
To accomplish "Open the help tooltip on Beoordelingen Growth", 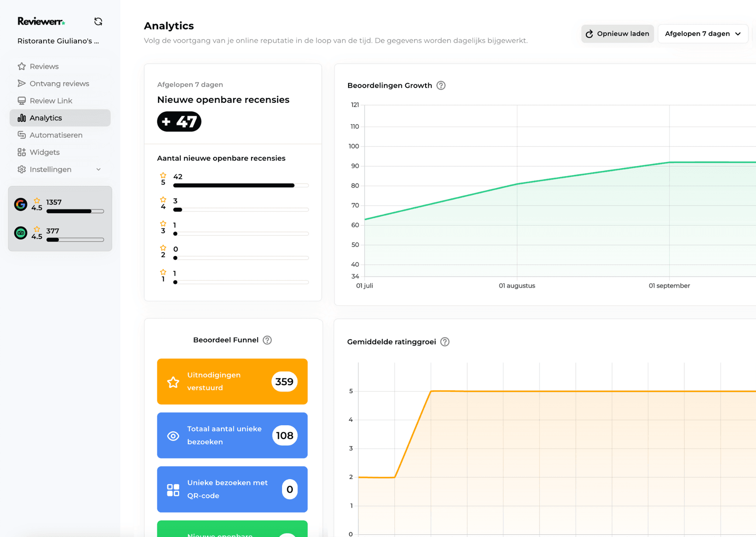I will click(441, 85).
